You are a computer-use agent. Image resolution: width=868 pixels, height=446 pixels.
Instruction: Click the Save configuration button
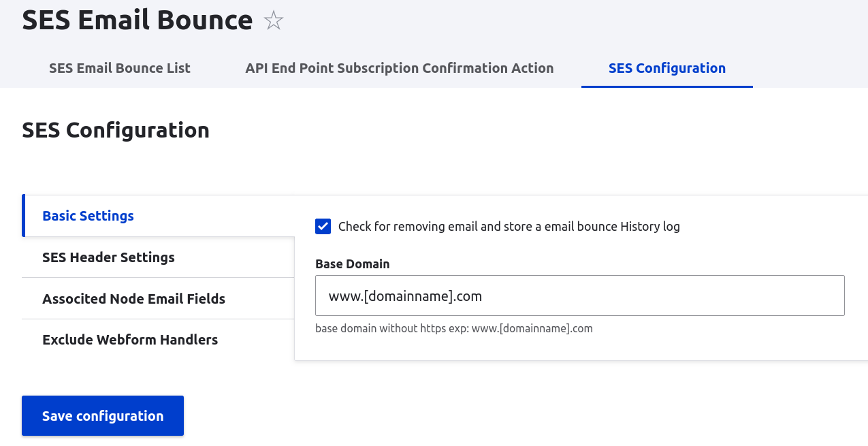tap(102, 415)
